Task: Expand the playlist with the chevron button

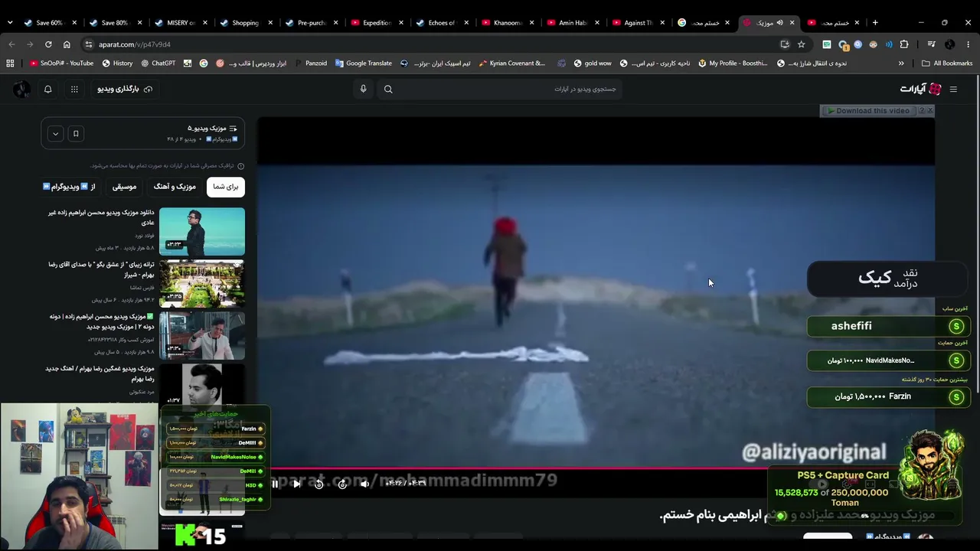Action: (x=55, y=134)
